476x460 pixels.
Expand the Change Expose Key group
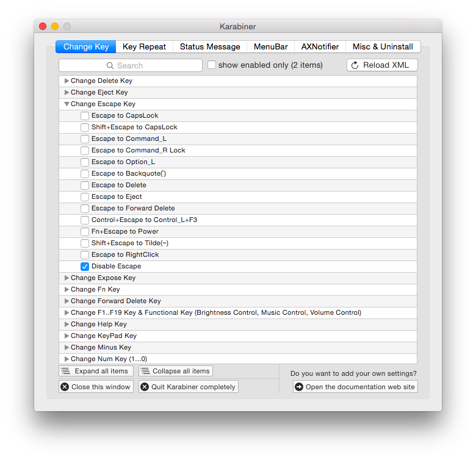click(67, 278)
